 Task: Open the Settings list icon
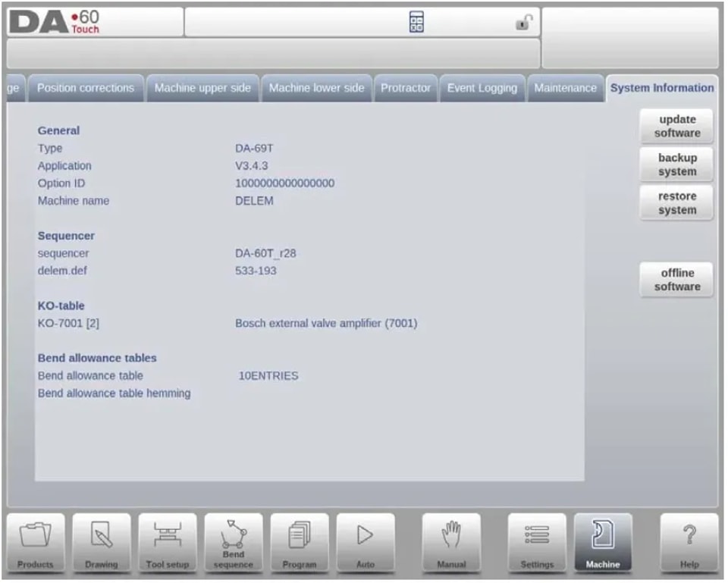point(537,542)
